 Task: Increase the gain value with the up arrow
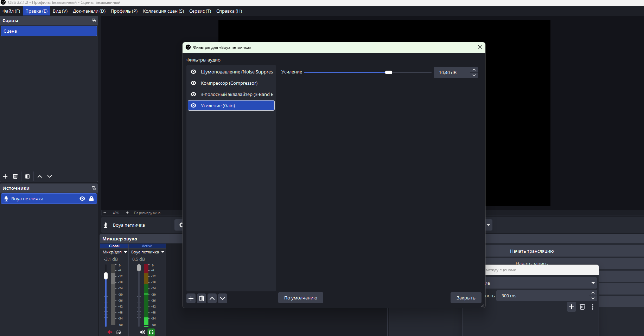474,70
